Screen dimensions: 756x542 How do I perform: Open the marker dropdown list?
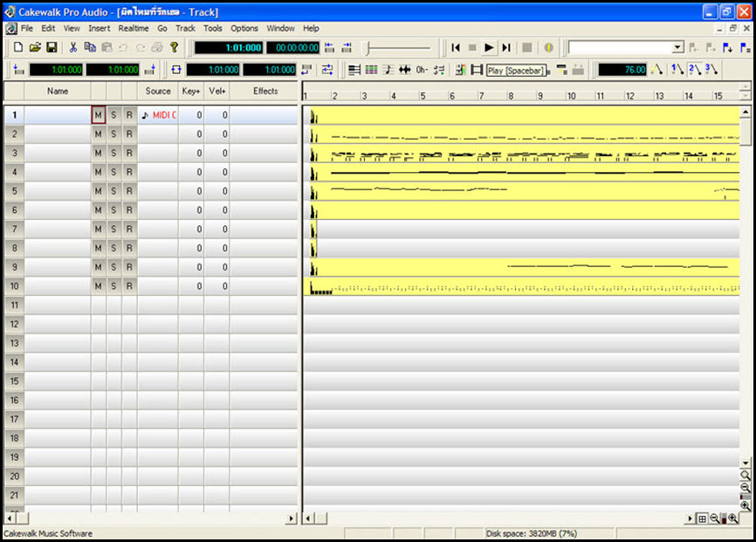[x=678, y=47]
